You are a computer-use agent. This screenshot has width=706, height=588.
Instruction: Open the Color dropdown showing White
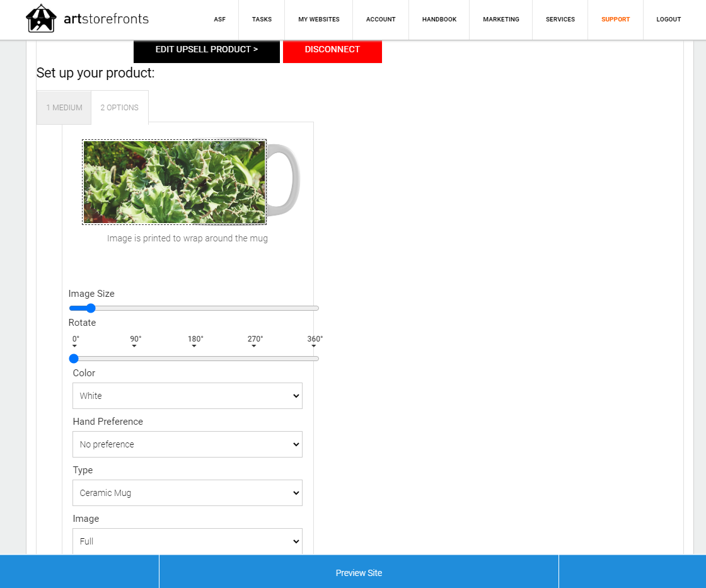tap(187, 396)
